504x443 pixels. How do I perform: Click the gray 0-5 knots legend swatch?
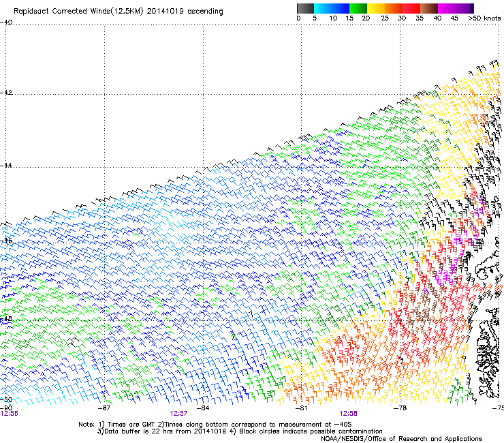click(305, 8)
